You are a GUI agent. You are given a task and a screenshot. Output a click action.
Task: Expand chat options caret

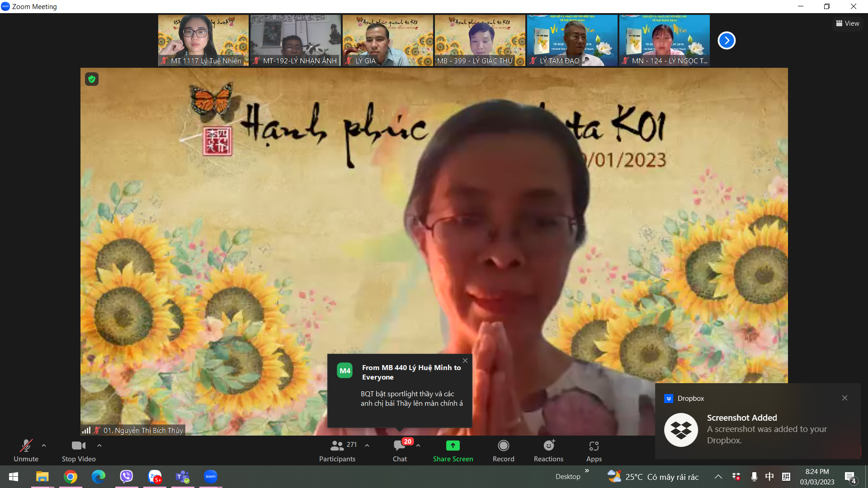[418, 446]
